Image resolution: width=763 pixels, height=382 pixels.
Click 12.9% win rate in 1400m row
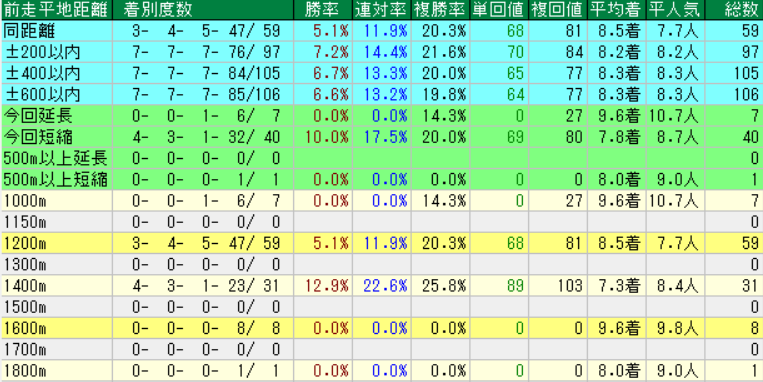click(327, 286)
